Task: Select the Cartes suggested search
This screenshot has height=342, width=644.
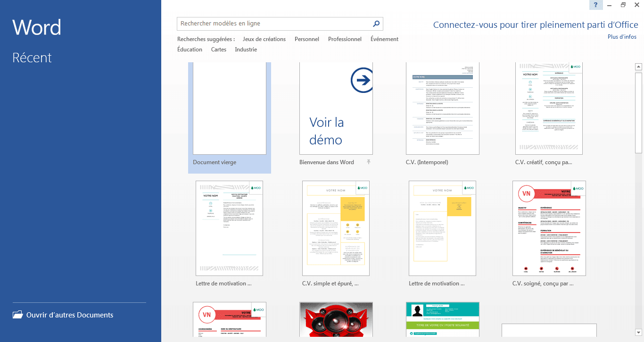Action: 219,50
